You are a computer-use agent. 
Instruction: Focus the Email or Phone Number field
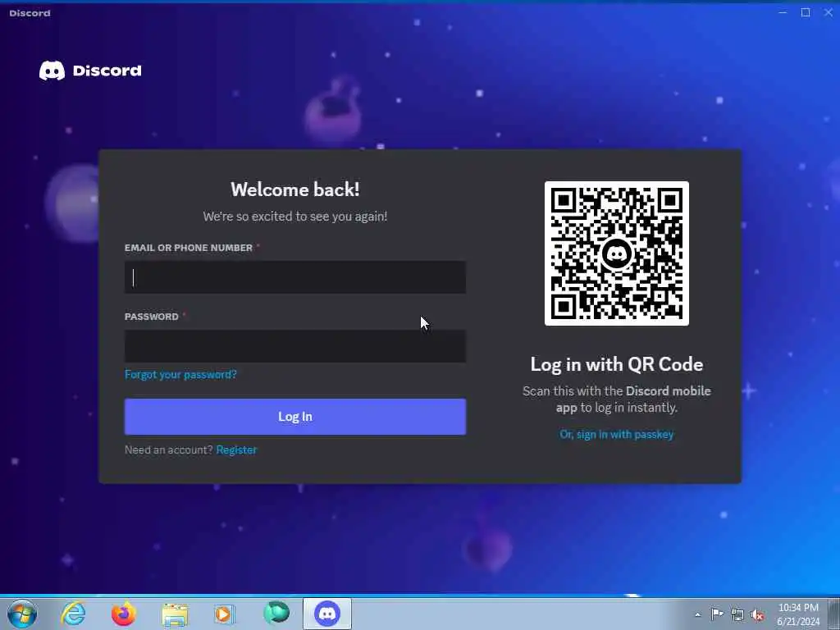295,277
